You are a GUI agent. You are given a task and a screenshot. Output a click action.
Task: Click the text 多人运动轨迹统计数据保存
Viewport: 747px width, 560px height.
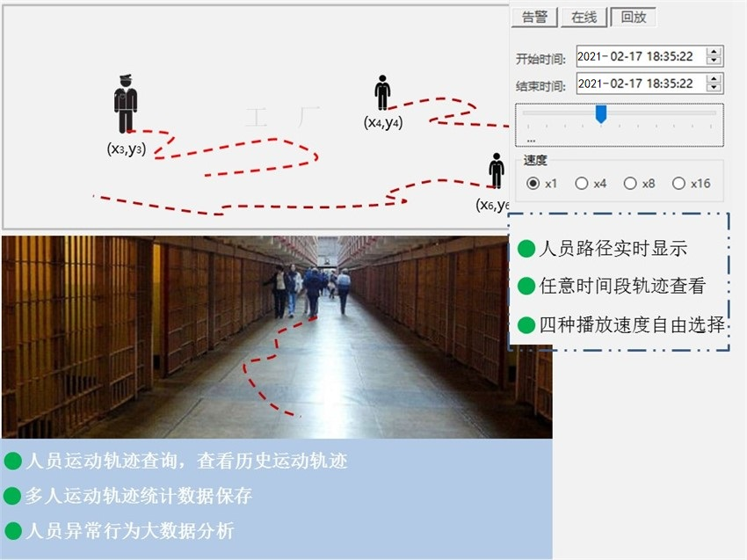(139, 496)
